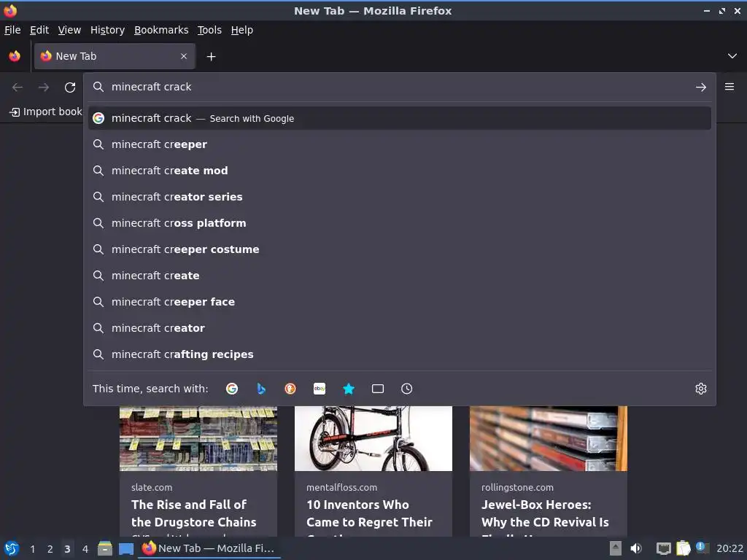This screenshot has width=747, height=560.
Task: Search history with clock icon
Action: pyautogui.click(x=407, y=389)
